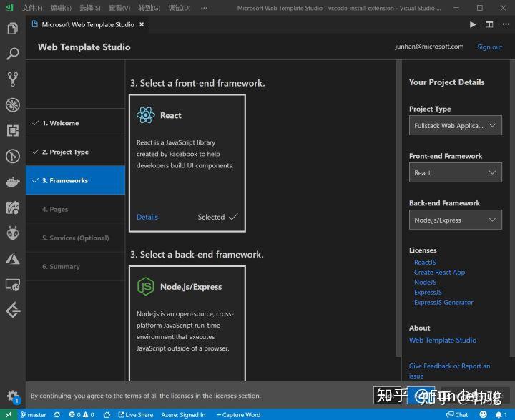Open Chat from the status bar
The image size is (515, 420).
pos(457,415)
